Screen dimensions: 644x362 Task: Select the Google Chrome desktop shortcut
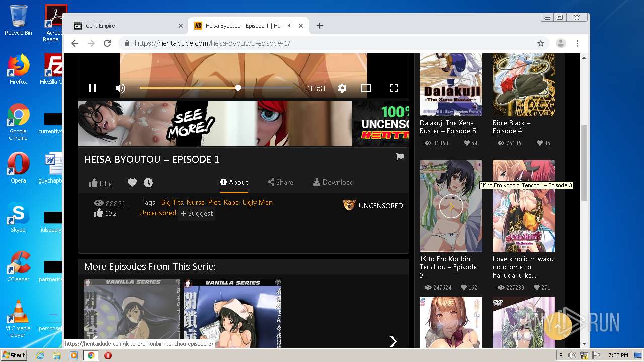(x=18, y=122)
